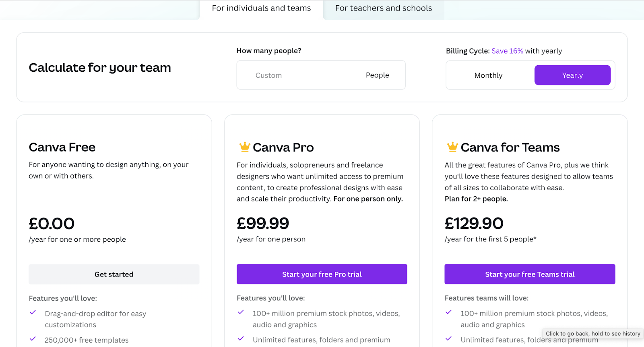
Task: Click second checkmark under Teams features
Action: tap(448, 339)
